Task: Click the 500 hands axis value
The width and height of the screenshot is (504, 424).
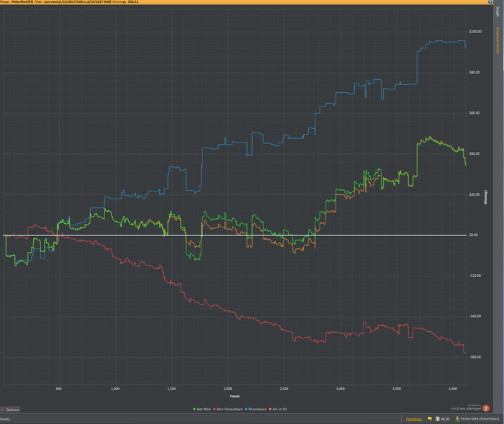Action: click(x=58, y=389)
